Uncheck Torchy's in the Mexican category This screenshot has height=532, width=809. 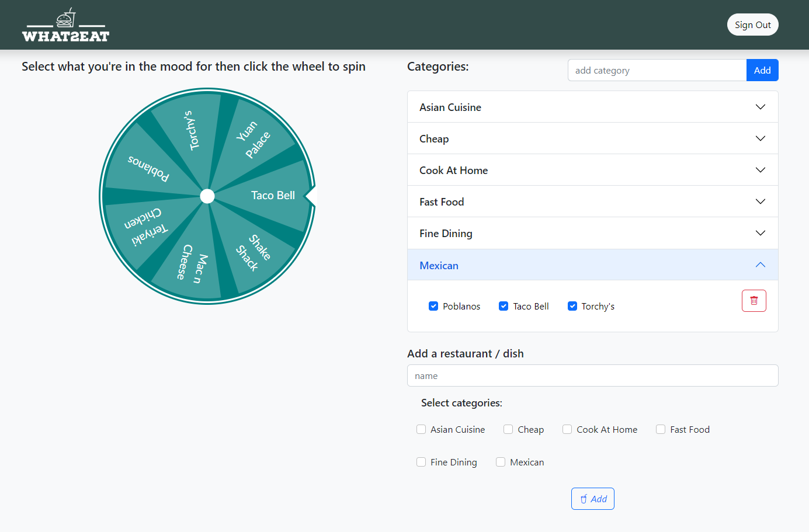pos(572,305)
